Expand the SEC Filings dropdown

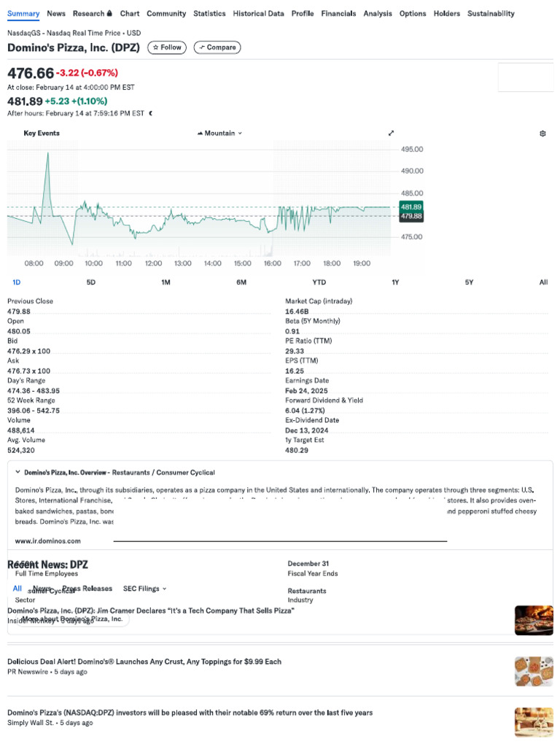tap(165, 589)
